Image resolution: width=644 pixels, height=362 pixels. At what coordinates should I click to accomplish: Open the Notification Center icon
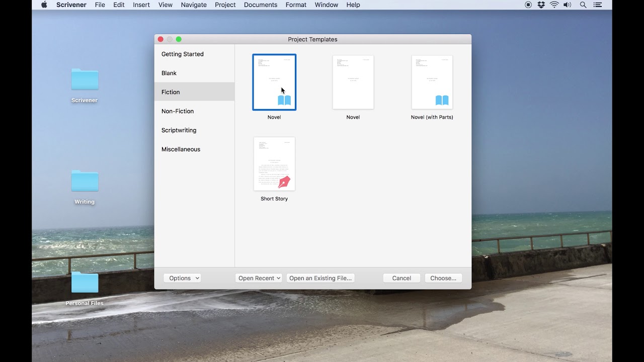598,5
